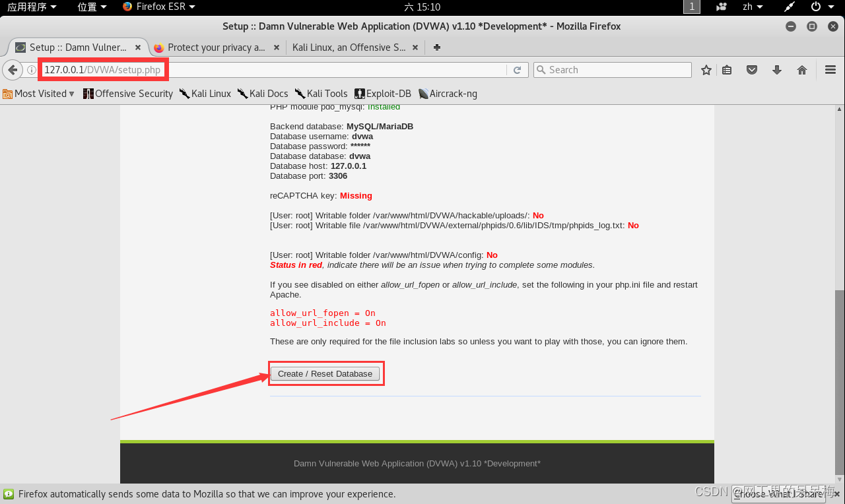845x504 pixels.
Task: Click the workspace 1 indicator
Action: coord(692,7)
